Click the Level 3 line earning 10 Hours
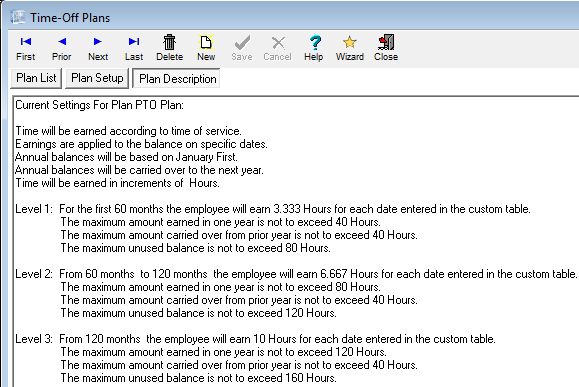Image resolution: width=579 pixels, height=387 pixels. [255, 339]
